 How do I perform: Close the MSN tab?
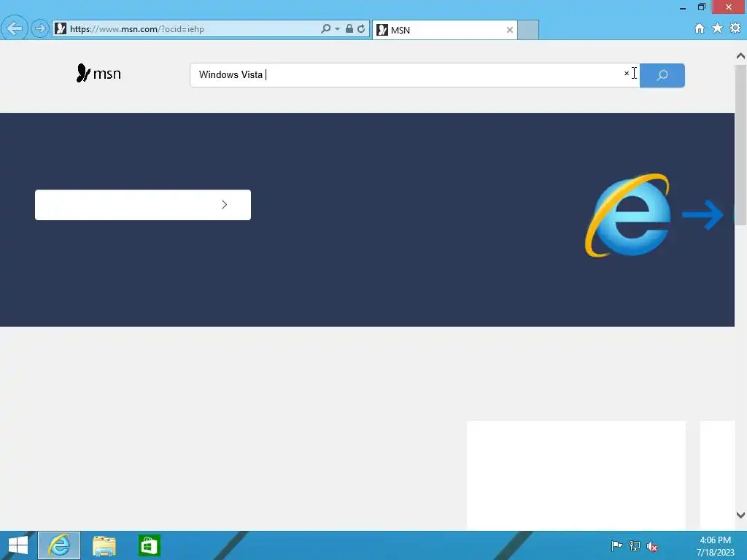[x=509, y=30]
